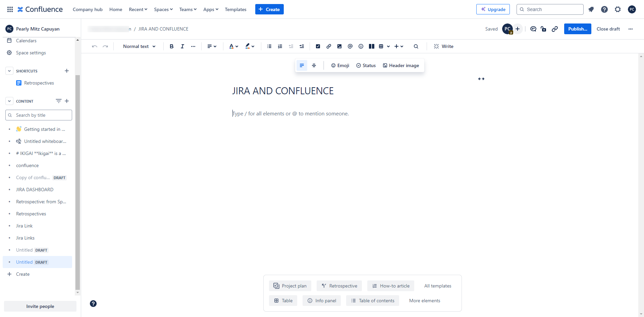
Task: Insert a link from the toolbar
Action: coord(329,46)
